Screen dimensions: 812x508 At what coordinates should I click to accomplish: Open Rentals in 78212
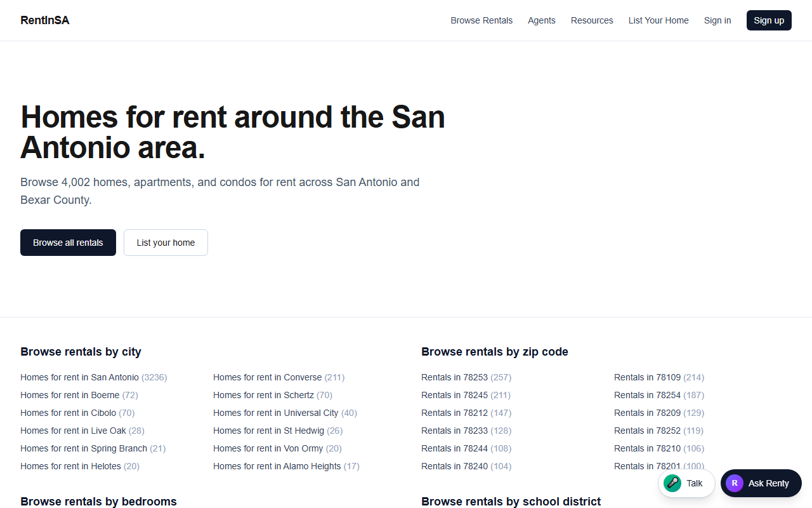click(x=466, y=413)
